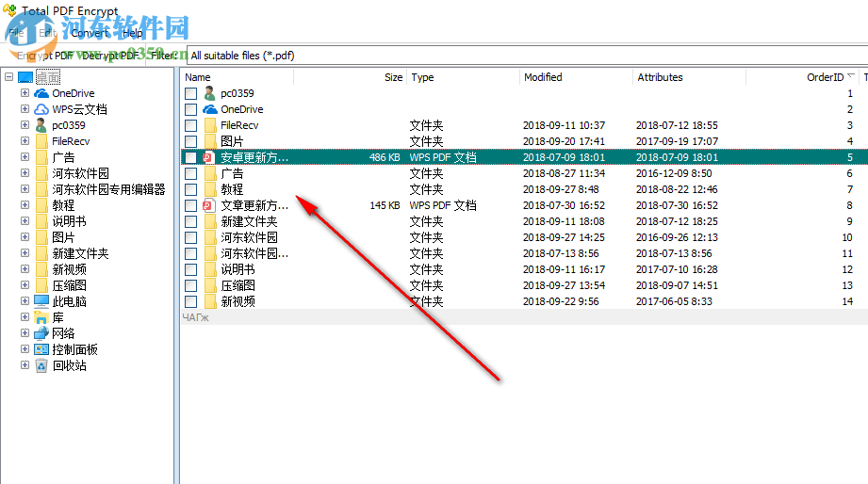Open the Help menu

(132, 33)
